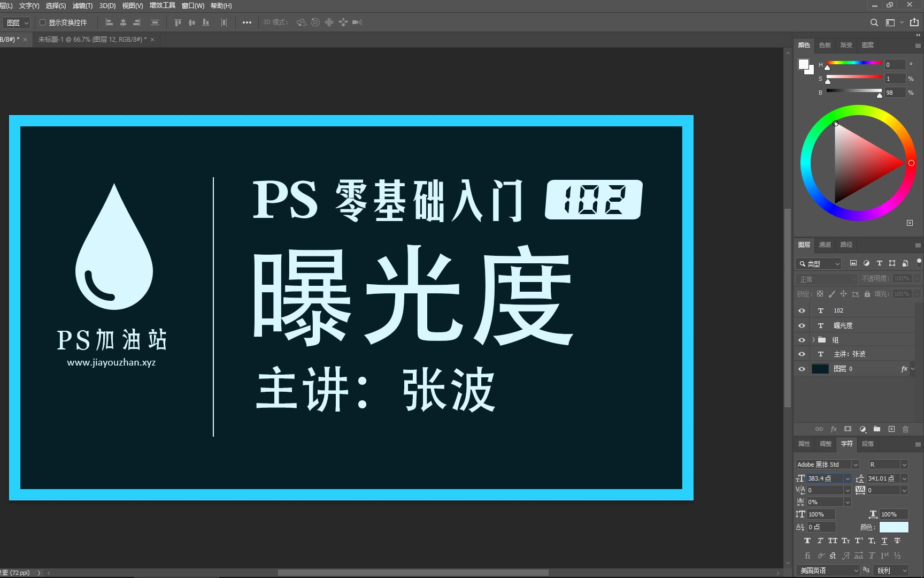Switch to the 段落 tab
Image resolution: width=924 pixels, height=578 pixels.
(x=868, y=444)
